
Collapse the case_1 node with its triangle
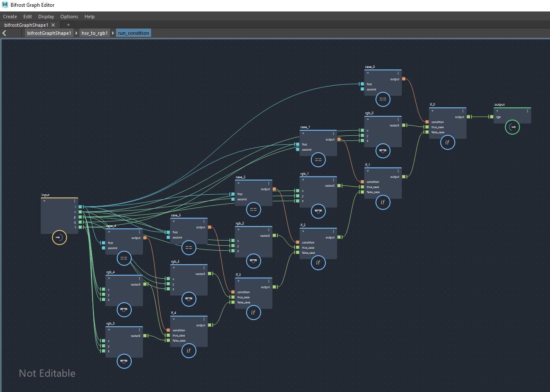(x=303, y=134)
